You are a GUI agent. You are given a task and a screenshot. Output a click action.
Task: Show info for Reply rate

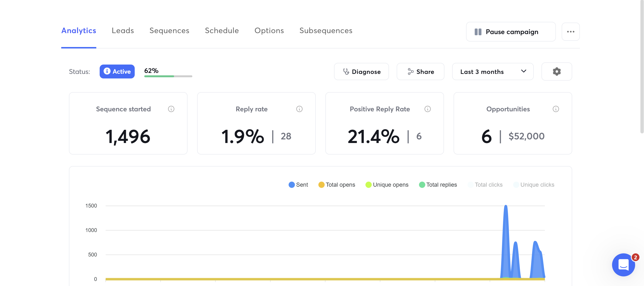[299, 109]
